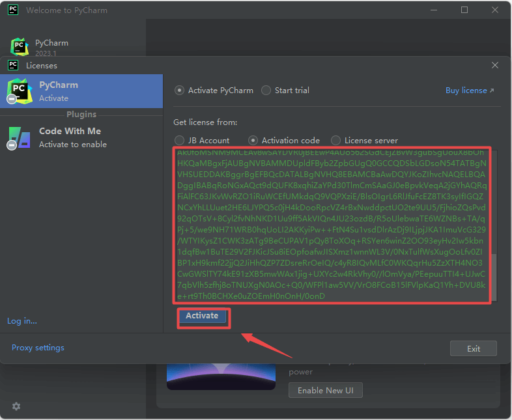Select the Activation code radio button

(x=253, y=140)
